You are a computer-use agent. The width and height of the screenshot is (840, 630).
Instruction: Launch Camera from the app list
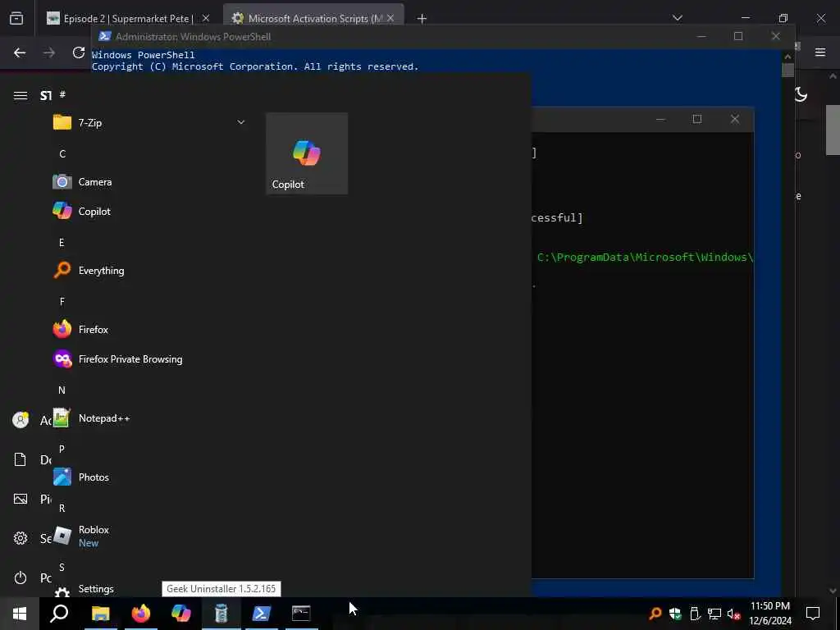148,181
